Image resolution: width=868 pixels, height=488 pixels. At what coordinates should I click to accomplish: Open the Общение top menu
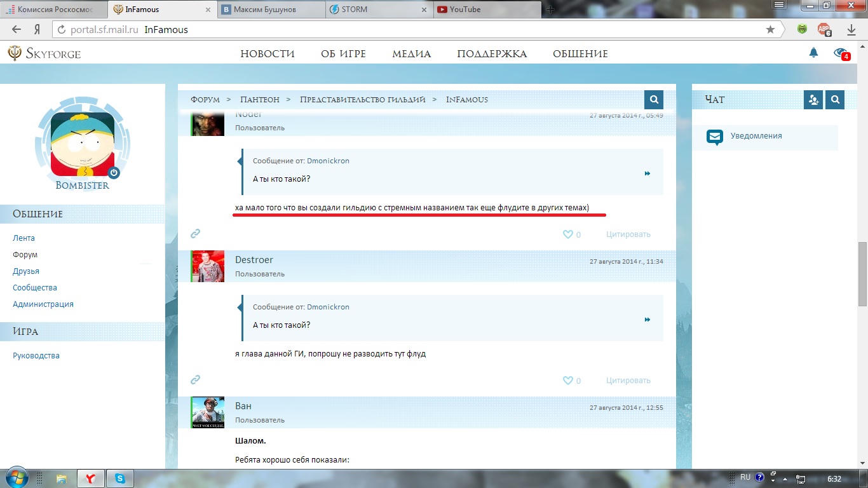point(580,54)
